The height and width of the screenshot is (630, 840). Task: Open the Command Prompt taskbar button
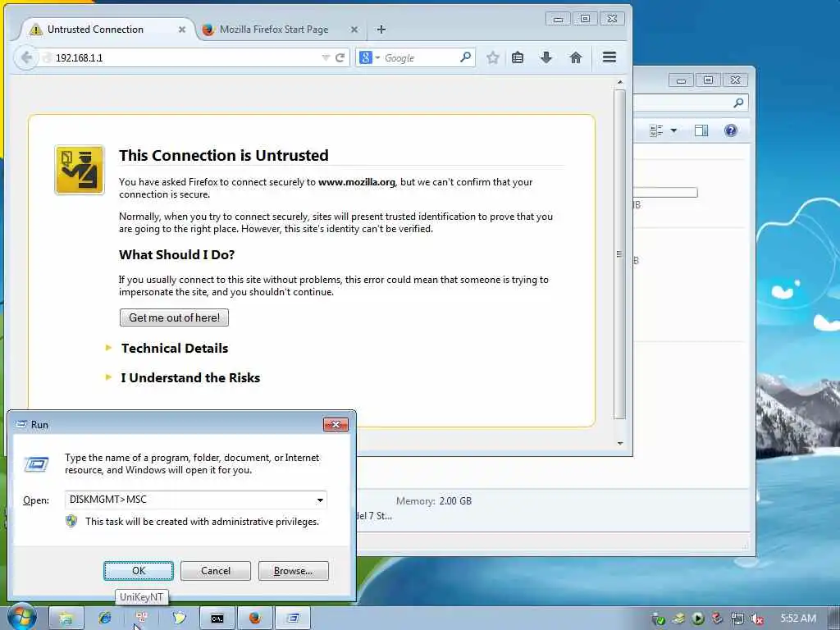click(x=217, y=619)
